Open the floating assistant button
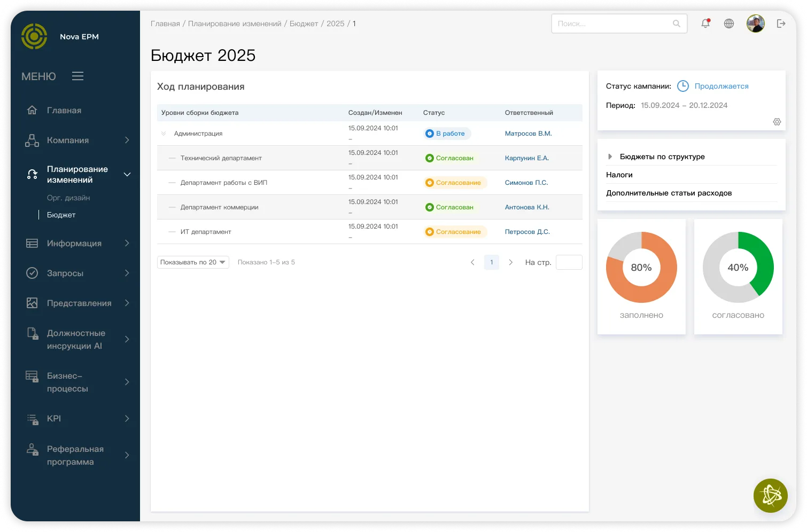 point(770,495)
